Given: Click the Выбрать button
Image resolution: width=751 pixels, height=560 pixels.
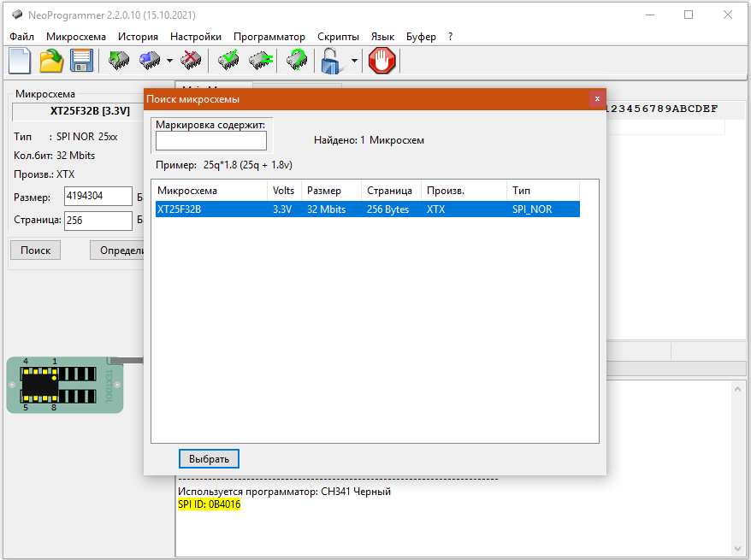Looking at the screenshot, I should coord(209,459).
